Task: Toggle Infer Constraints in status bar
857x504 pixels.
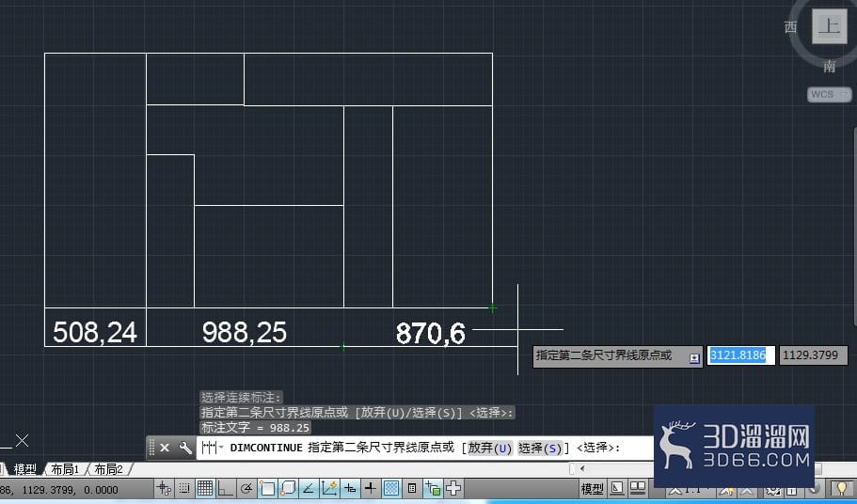Action: (164, 488)
